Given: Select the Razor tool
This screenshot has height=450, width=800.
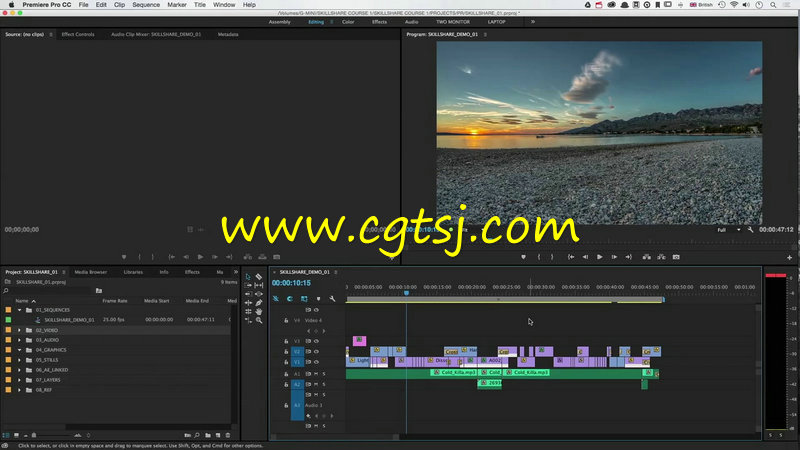Looking at the screenshot, I should [259, 277].
